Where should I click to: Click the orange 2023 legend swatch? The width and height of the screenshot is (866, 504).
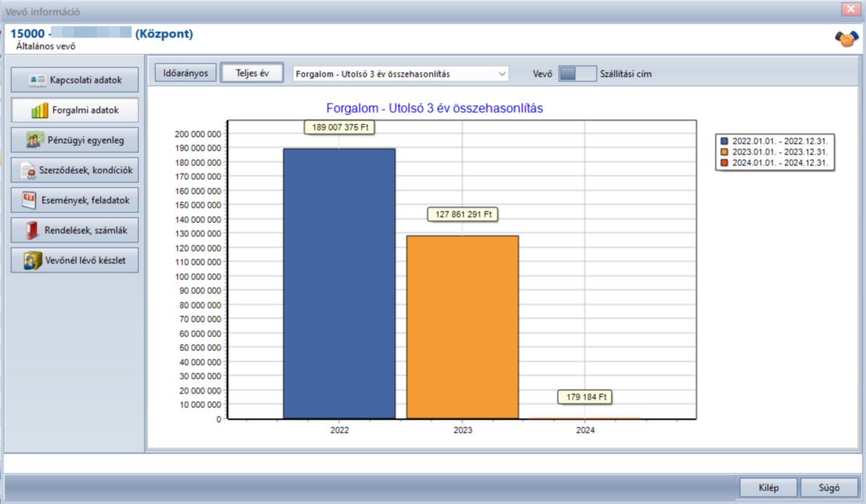point(724,152)
